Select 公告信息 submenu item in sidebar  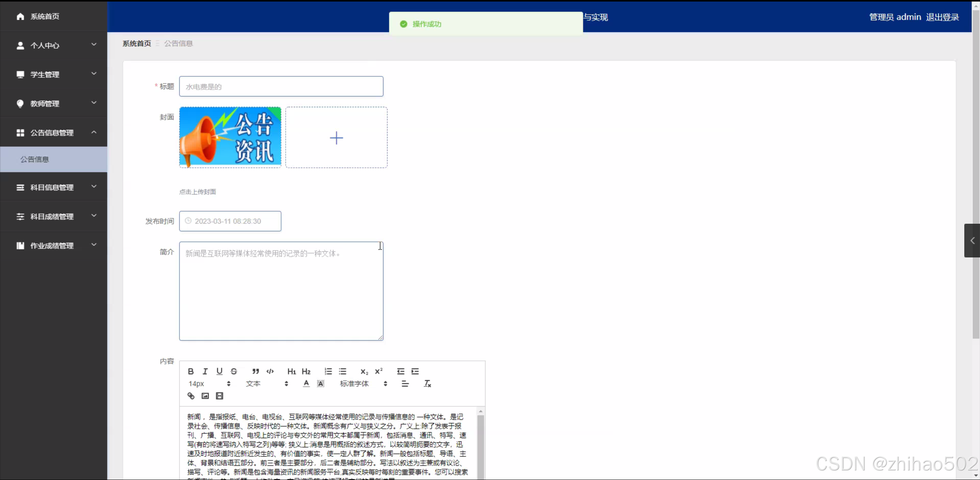tap(35, 159)
